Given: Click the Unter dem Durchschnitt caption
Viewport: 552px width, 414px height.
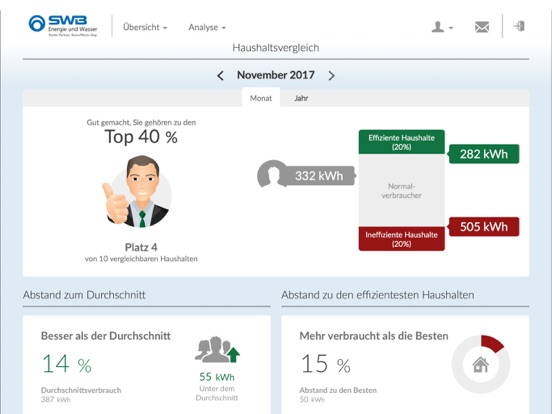Looking at the screenshot, I should (x=217, y=393).
